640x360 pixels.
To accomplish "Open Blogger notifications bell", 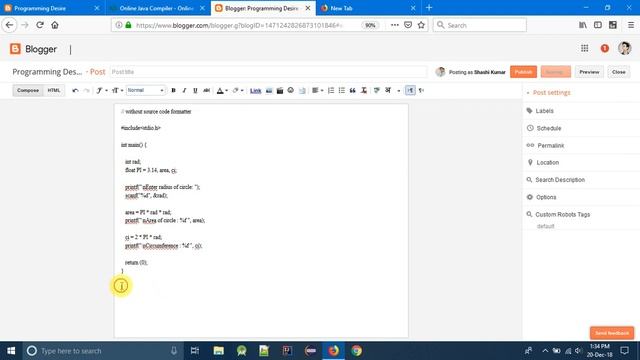I will click(604, 49).
